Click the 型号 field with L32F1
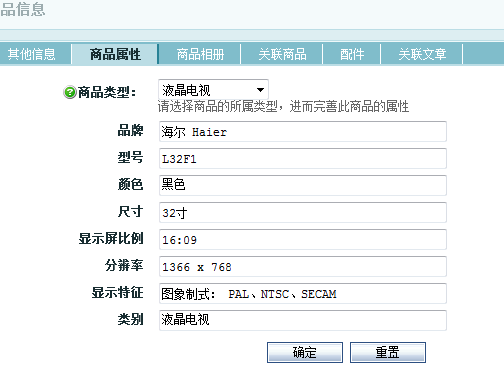Image resolution: width=504 pixels, height=368 pixels. click(303, 159)
